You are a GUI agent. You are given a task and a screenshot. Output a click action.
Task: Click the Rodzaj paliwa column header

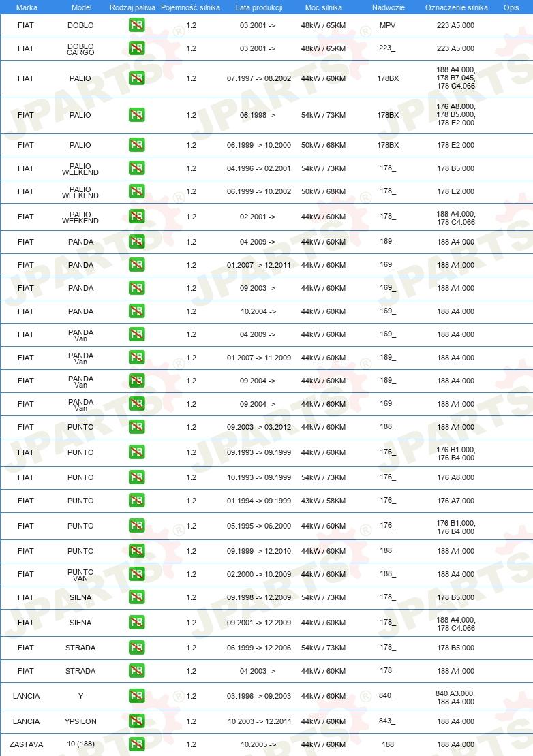click(133, 7)
